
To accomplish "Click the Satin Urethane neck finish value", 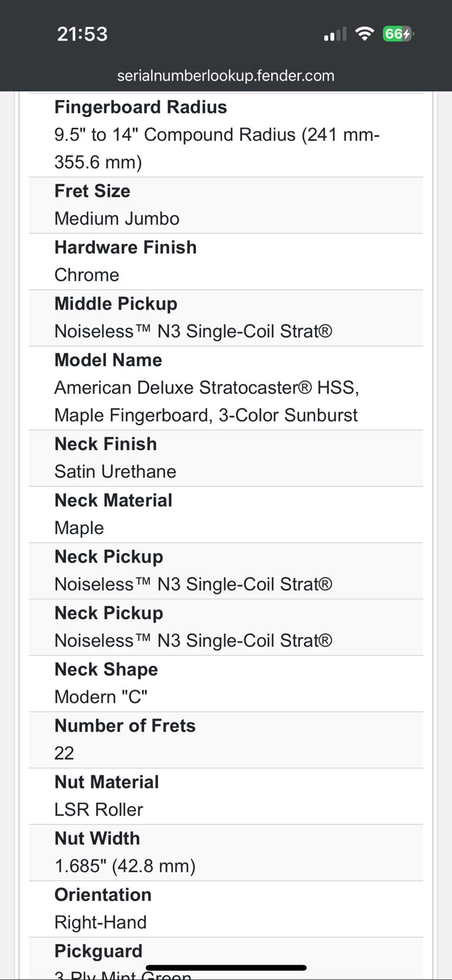I will tap(115, 472).
